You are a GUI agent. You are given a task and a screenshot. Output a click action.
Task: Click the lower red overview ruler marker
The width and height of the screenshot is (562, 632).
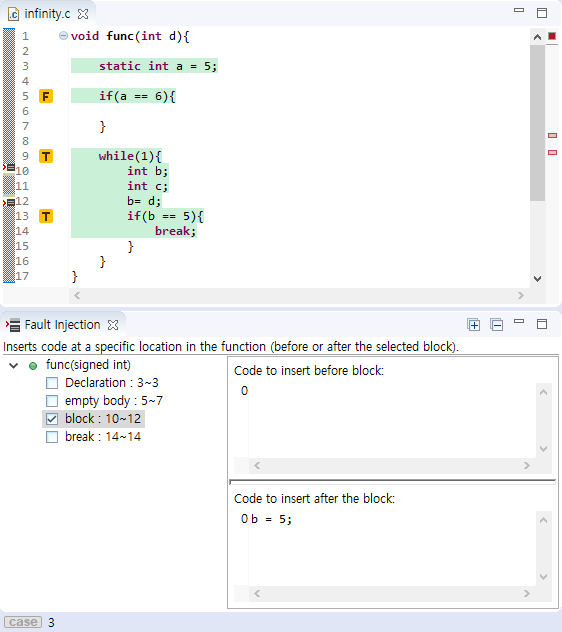[552, 152]
